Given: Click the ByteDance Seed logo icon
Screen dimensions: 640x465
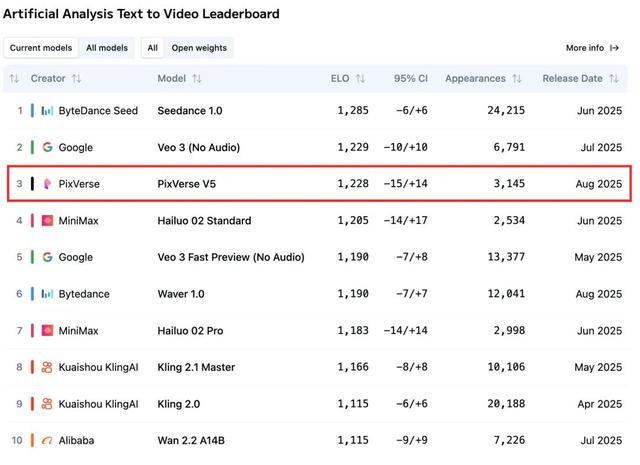Looking at the screenshot, I should (x=47, y=110).
